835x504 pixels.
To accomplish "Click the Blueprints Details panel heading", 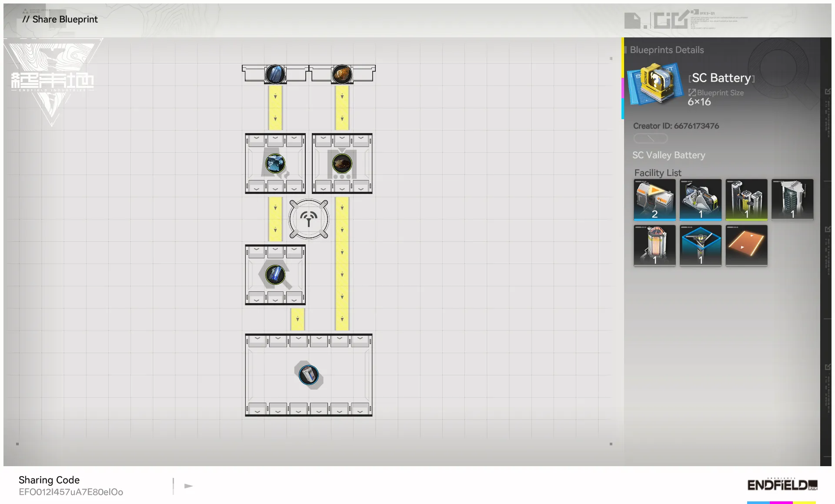I will pos(666,50).
